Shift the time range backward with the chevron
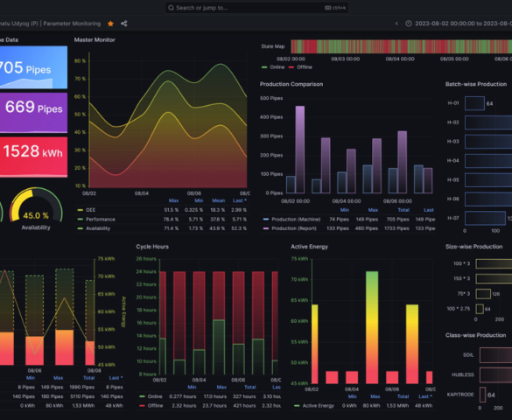The image size is (512, 420). click(x=396, y=24)
